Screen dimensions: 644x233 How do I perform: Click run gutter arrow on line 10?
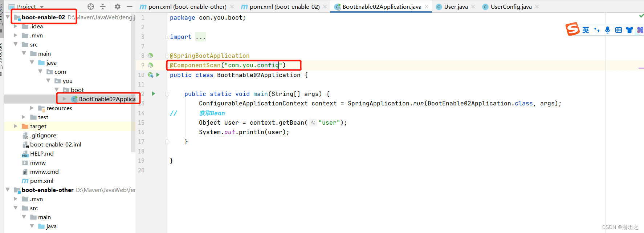coord(158,75)
